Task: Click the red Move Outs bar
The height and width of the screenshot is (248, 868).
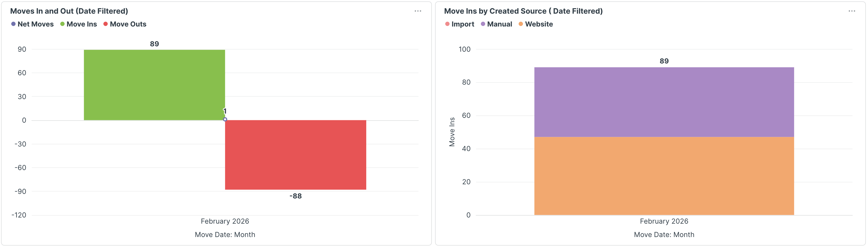Action: point(295,155)
